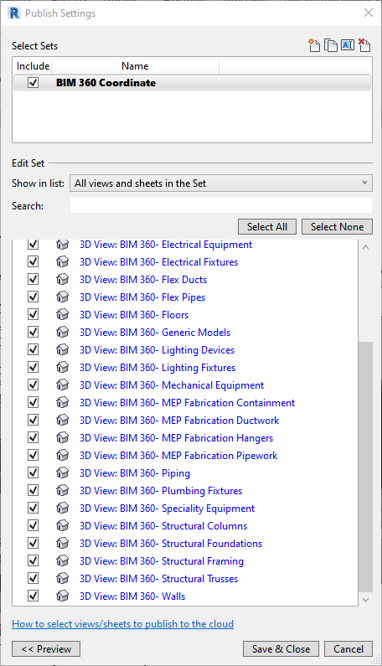The width and height of the screenshot is (382, 666).
Task: Click the 3D view icon for Structural Framing
Action: 62,561
